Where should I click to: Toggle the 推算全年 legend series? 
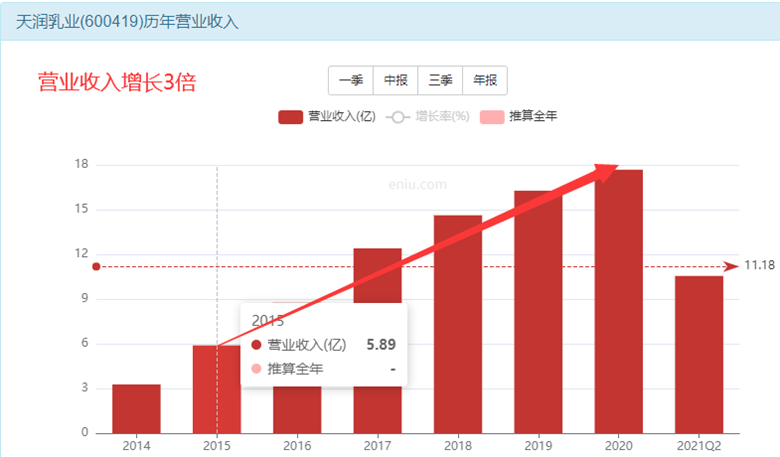[518, 117]
